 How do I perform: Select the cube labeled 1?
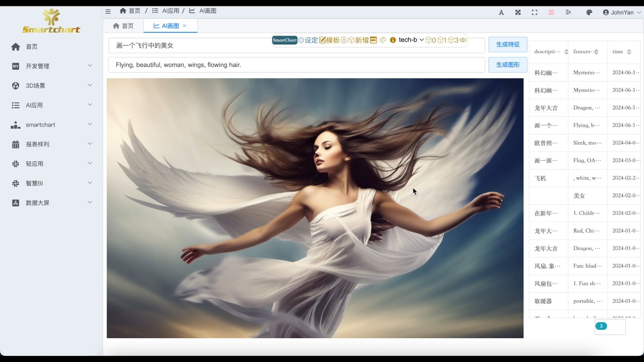coord(442,40)
